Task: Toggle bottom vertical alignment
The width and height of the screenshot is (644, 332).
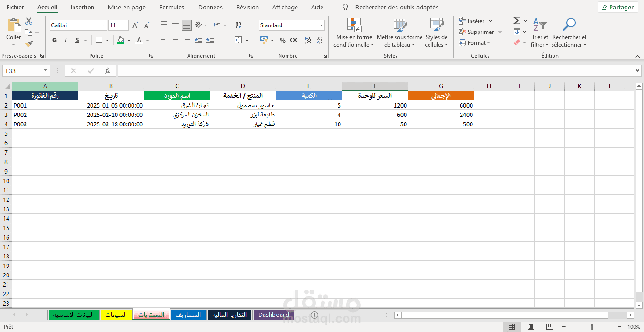Action: click(187, 25)
